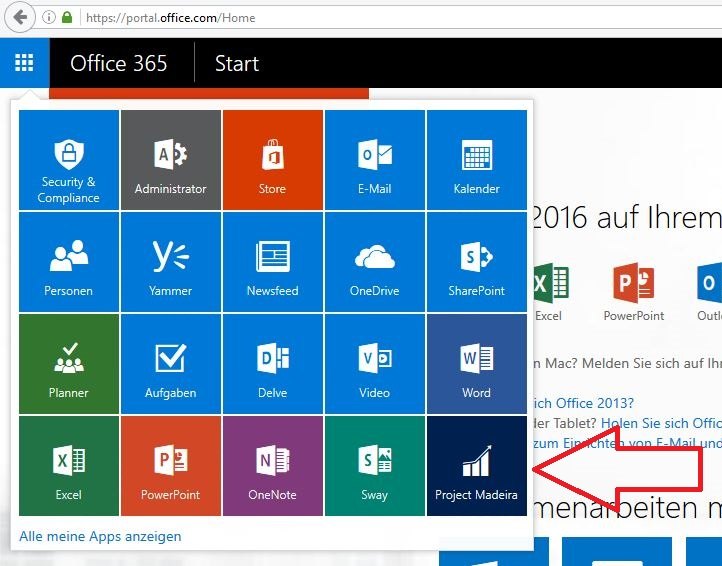Open the OneDrive tile
Viewport: 722px width, 566px height.
coord(375,262)
